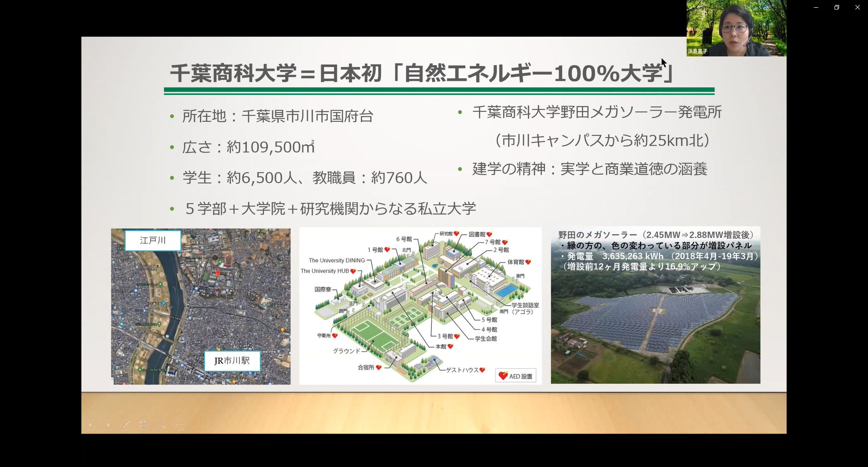Click the bullet 建学の精神：実学と商業道徳の涵養
This screenshot has height=467, width=868.
[x=590, y=169]
